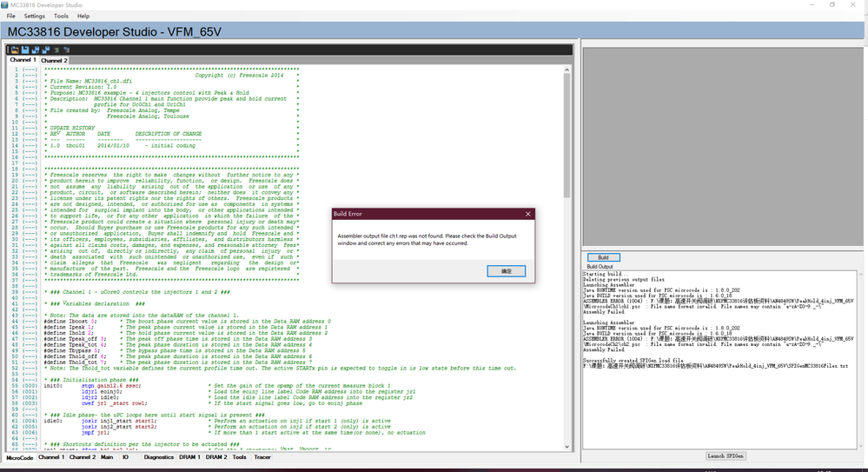
Task: Click 'Deleting previous output files' output line
Action: tap(623, 280)
